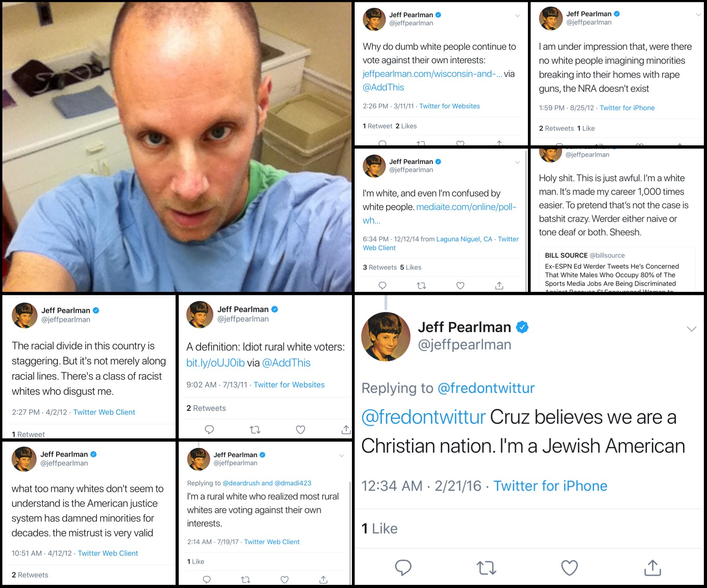Open the @fredontwittur mention in Replying to
Screen dimensions: 707x588
coord(486,388)
